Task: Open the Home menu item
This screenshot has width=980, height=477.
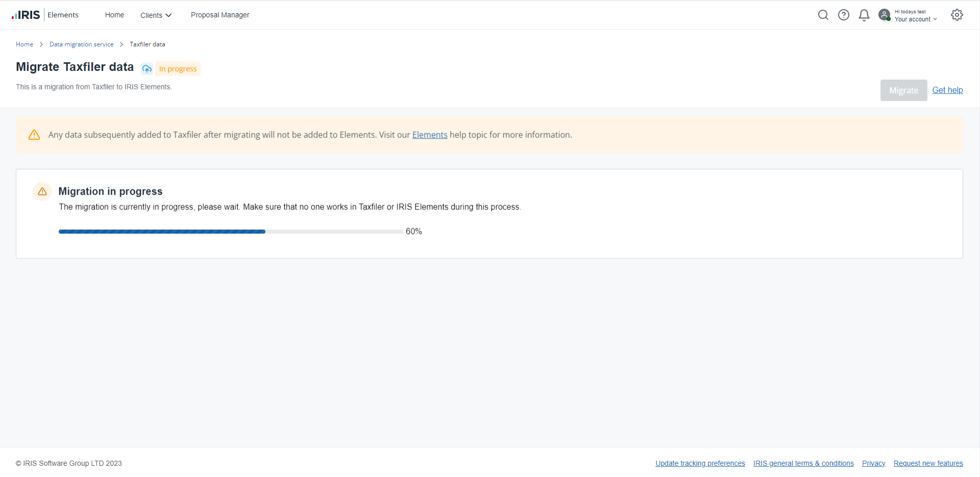Action: point(114,15)
